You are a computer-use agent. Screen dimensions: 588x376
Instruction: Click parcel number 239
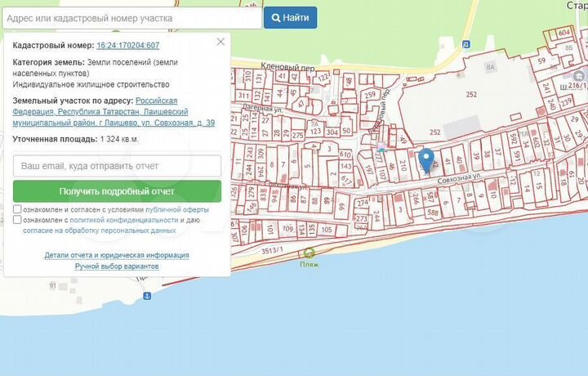(x=565, y=101)
